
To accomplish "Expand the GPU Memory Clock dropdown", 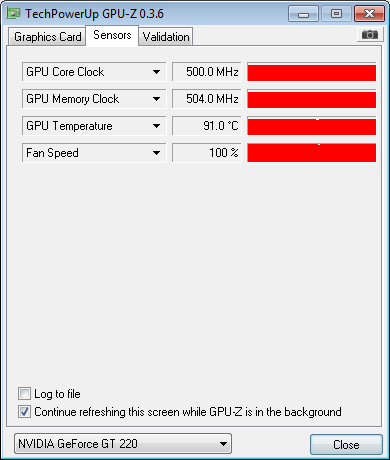I will [156, 99].
